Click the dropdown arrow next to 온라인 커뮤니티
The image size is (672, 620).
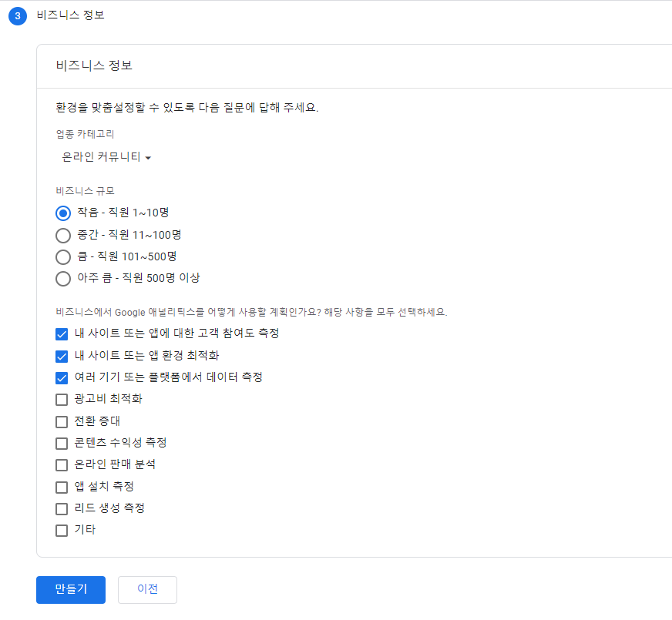[x=149, y=157]
